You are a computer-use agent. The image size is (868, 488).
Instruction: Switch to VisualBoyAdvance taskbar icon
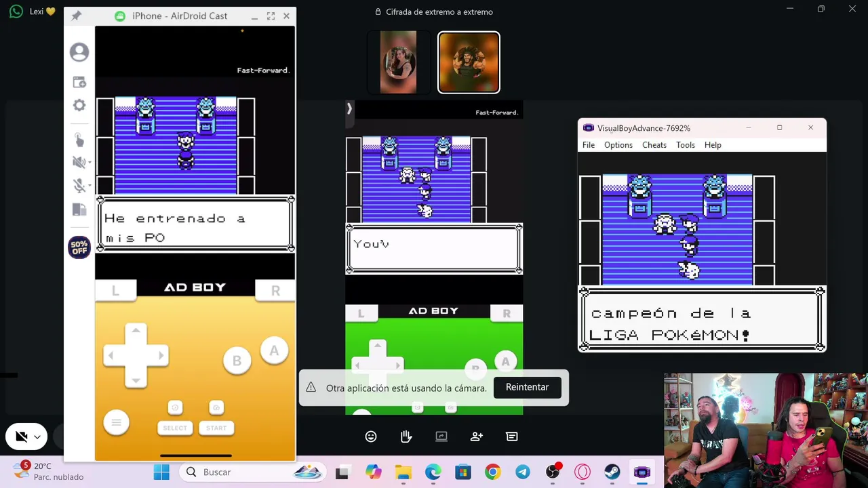642,472
